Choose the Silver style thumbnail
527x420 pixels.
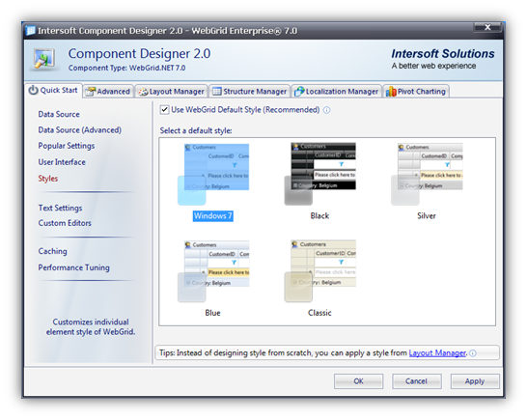point(427,174)
